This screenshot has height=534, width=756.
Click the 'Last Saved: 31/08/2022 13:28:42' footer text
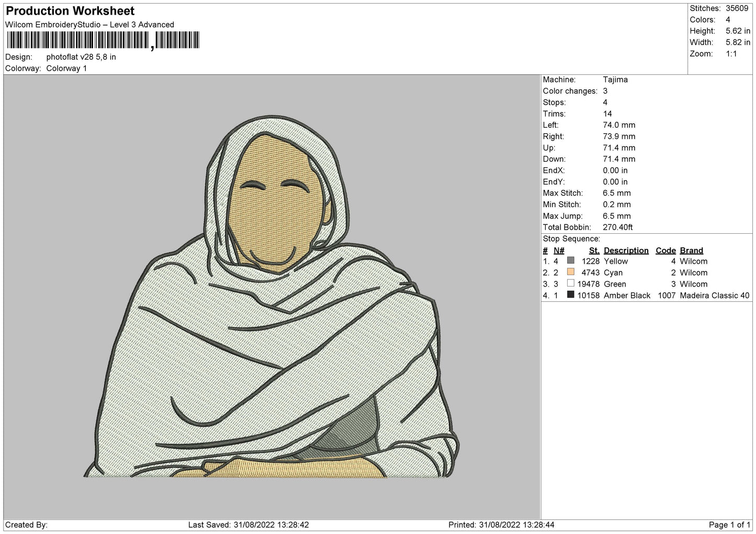[249, 525]
